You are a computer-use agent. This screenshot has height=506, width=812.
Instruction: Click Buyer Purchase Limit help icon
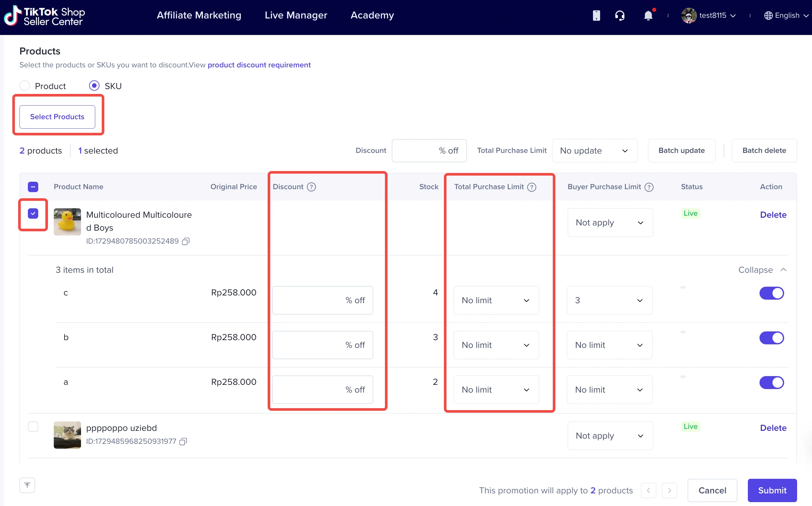649,187
